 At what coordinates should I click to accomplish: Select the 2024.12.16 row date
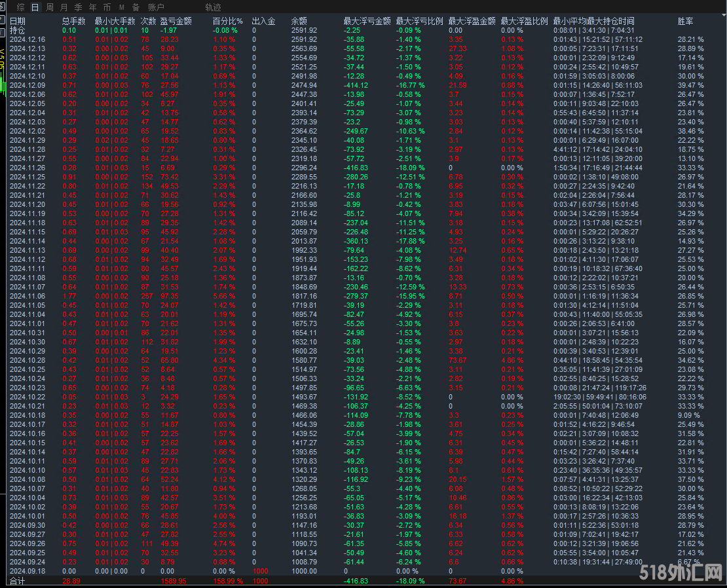(x=28, y=39)
